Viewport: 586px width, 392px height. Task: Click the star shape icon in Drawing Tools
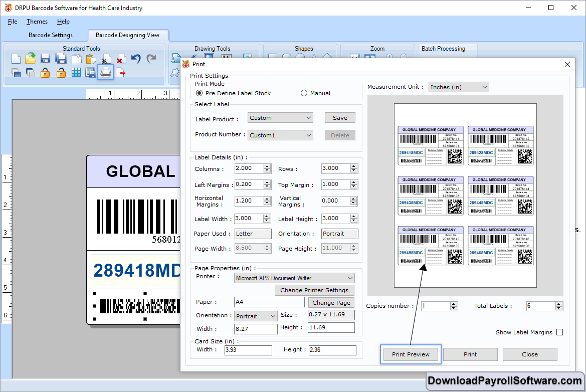pos(175,73)
